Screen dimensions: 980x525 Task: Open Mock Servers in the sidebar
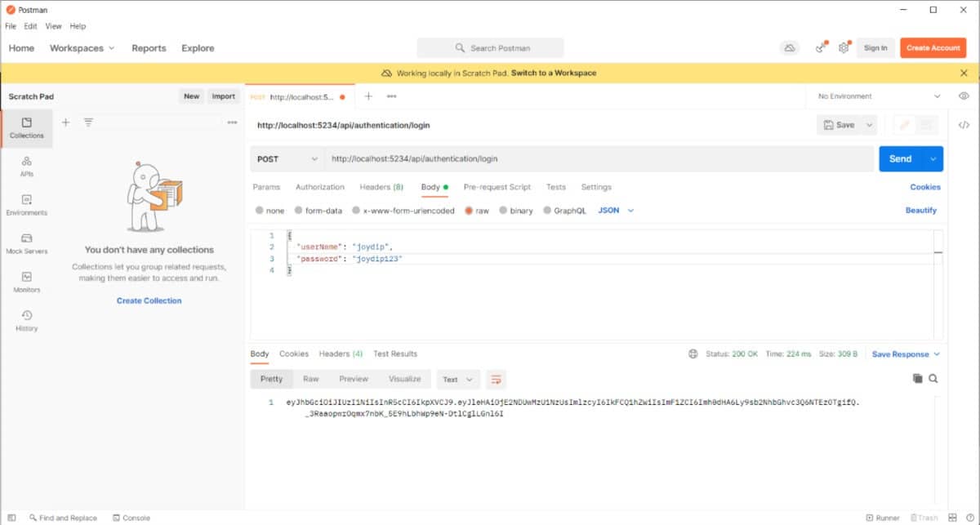(x=26, y=244)
